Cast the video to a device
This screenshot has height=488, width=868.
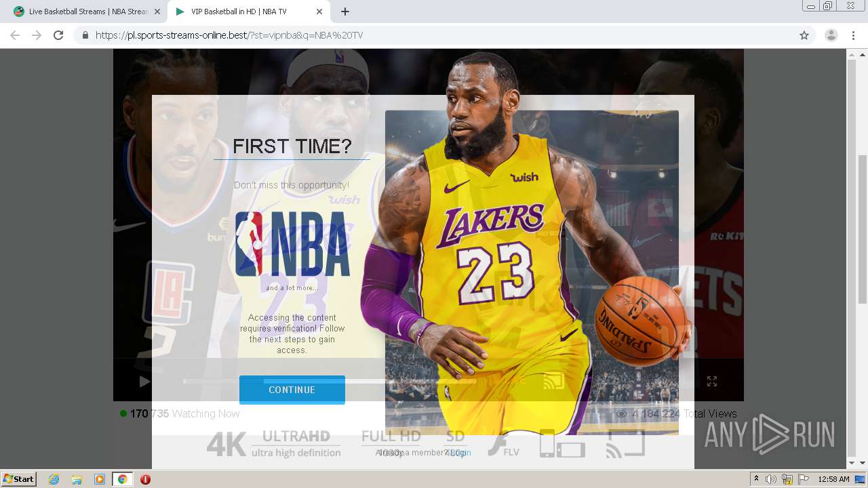553,382
